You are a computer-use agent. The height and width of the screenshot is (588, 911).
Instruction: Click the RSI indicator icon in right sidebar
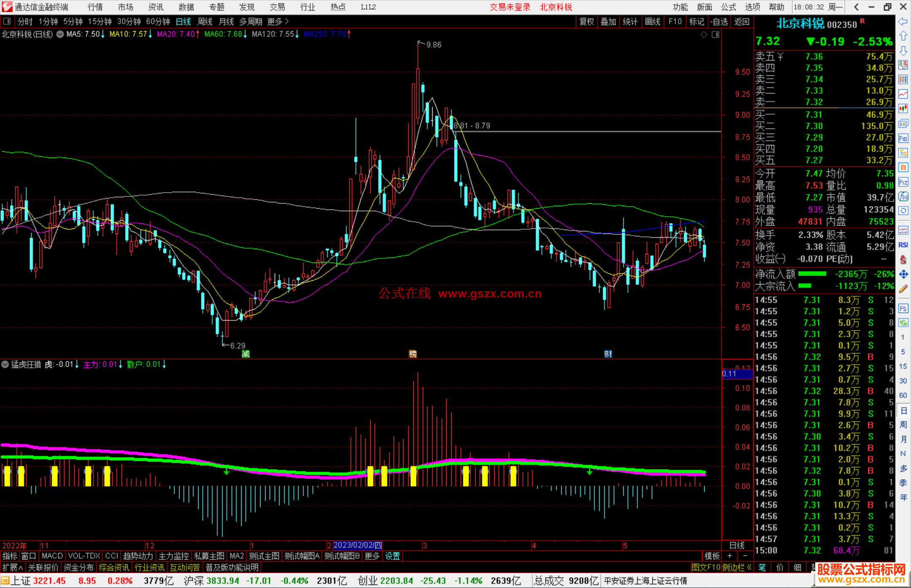pyautogui.click(x=903, y=245)
